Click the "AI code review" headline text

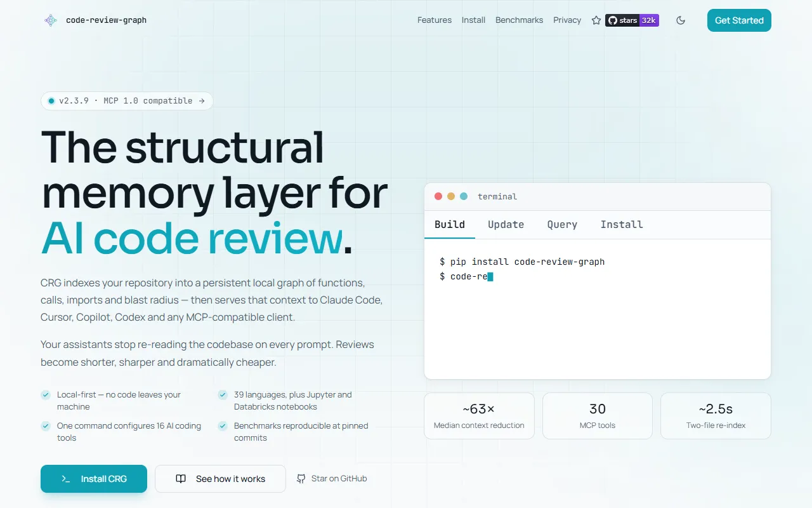(192, 239)
